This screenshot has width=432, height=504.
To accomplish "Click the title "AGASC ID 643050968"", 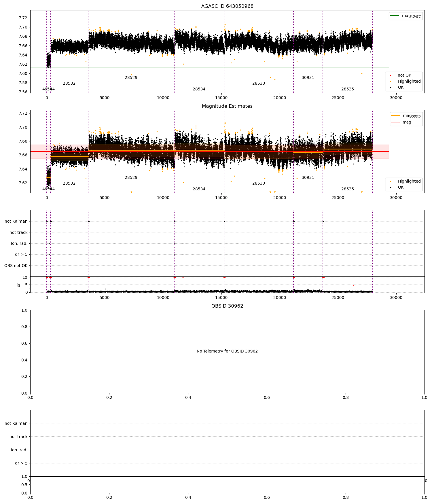I will coord(227,6).
